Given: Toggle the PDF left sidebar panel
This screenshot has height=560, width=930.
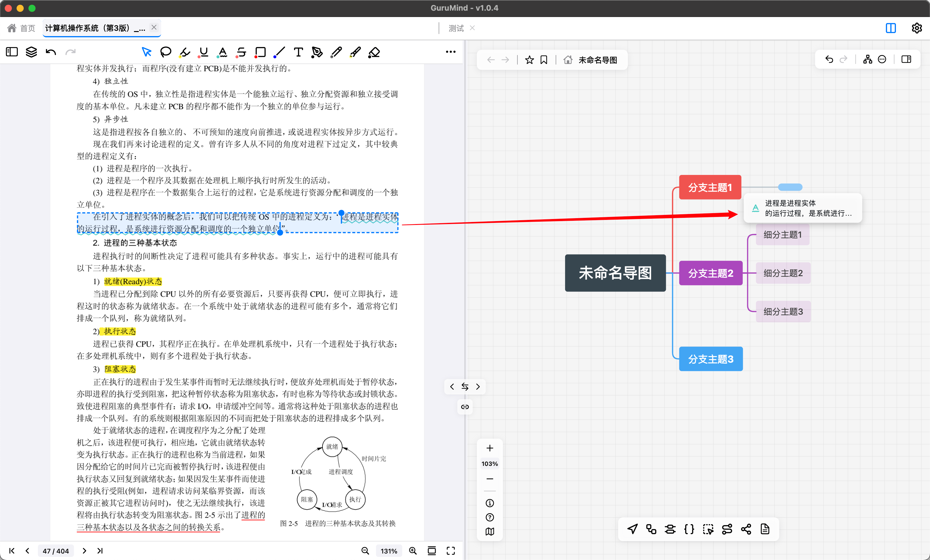Looking at the screenshot, I should coord(12,52).
